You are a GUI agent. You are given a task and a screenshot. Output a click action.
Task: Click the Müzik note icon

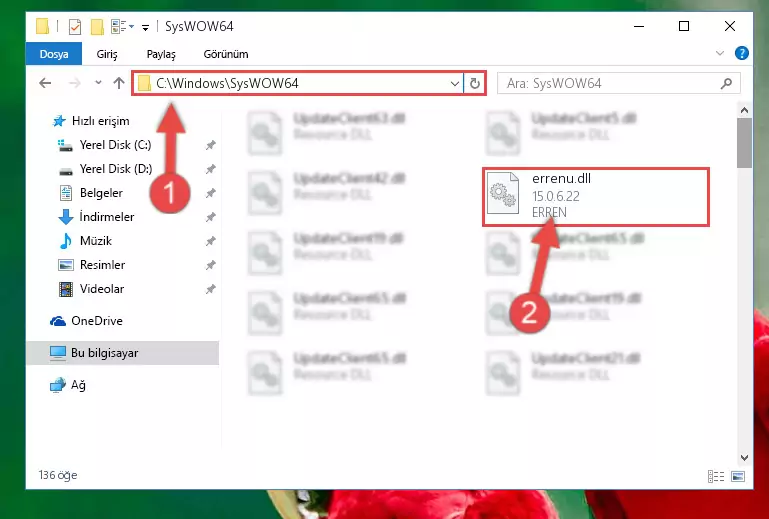pos(65,241)
